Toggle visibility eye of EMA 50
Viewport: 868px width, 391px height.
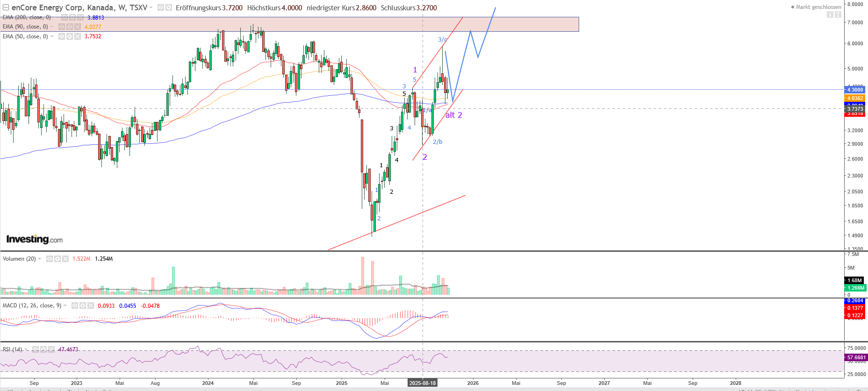(62, 36)
